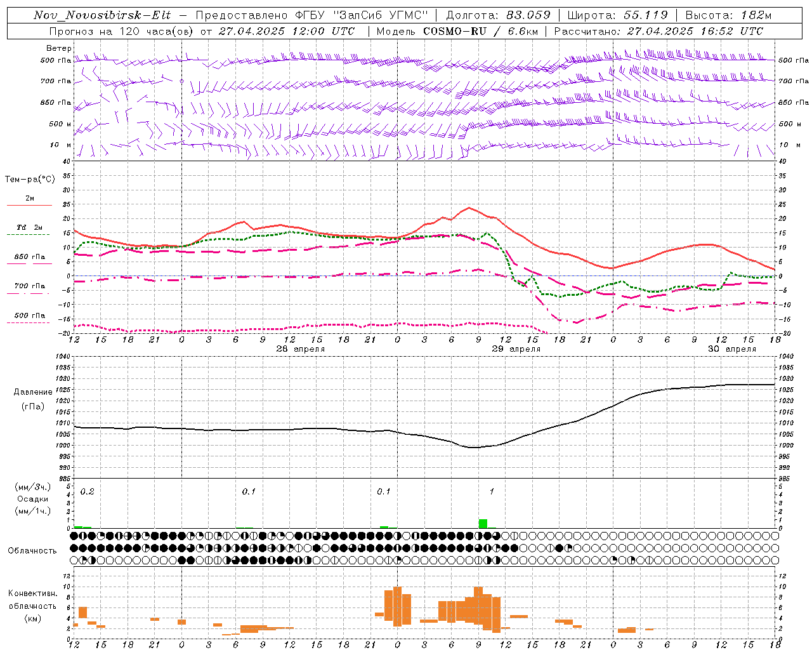Click the precipitation value 1 above green bar
Image resolution: width=812 pixels, height=650 pixels.
[x=492, y=492]
